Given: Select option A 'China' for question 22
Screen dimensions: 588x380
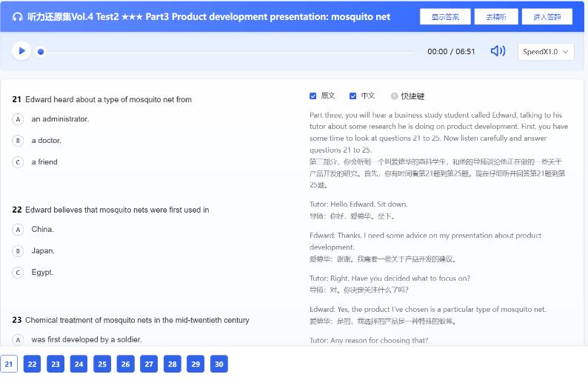Looking at the screenshot, I should 18,230.
